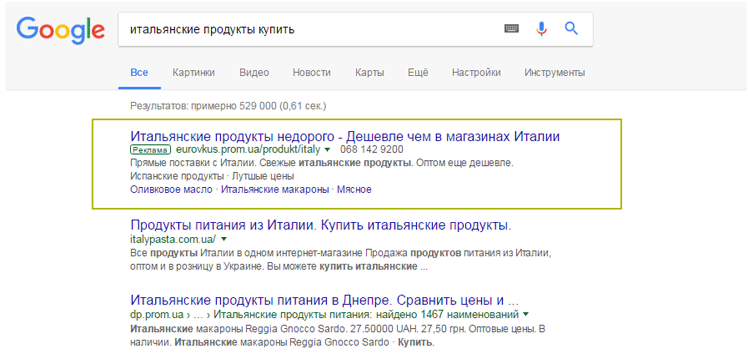
Task: Expand dropdown arrow next to eurovkus.prom.ua URL
Action: [328, 150]
